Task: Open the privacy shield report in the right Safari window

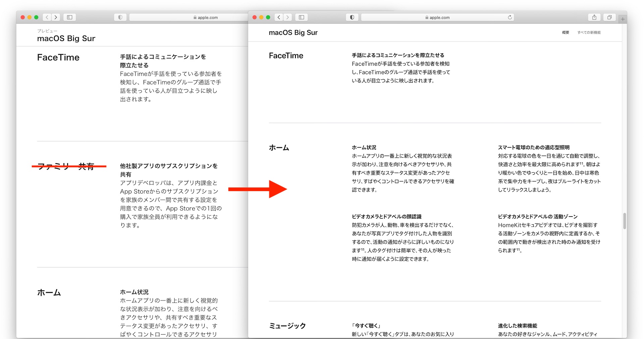Action: click(352, 17)
